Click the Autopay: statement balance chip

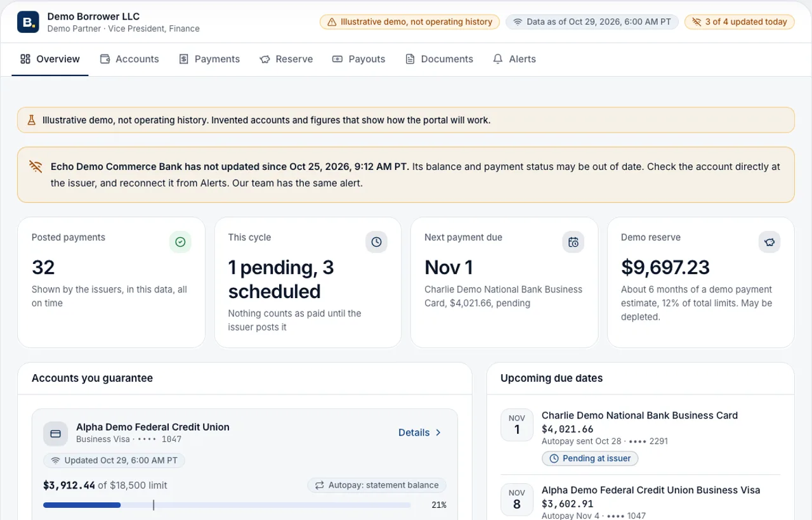click(377, 485)
